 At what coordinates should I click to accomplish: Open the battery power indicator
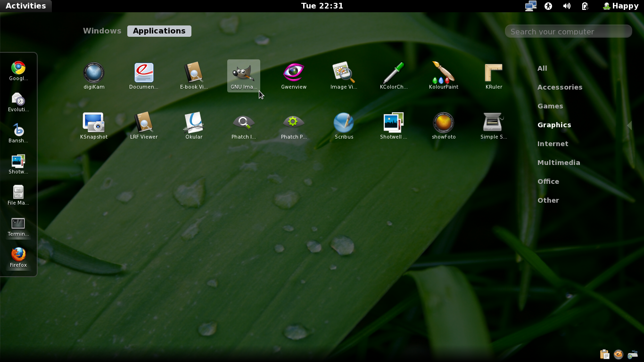click(x=585, y=6)
